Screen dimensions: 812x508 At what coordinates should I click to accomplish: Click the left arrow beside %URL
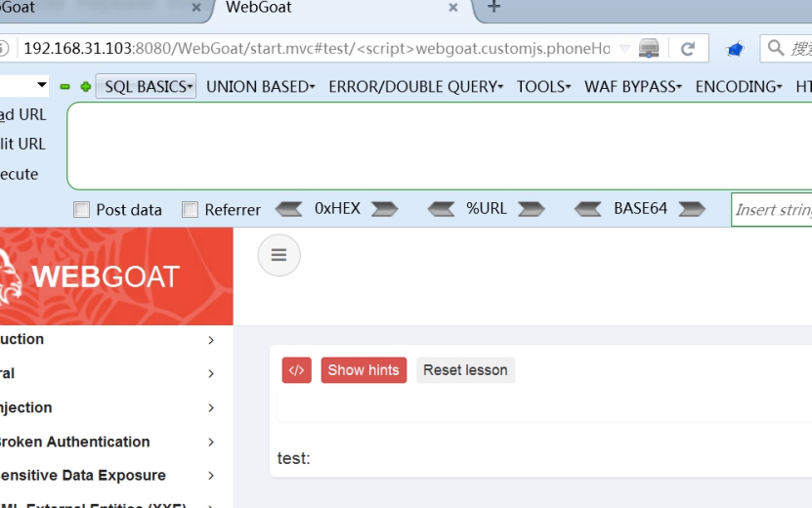pos(442,209)
